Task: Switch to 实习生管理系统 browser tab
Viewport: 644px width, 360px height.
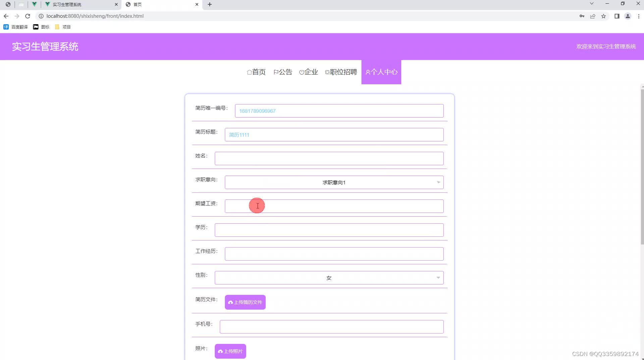Action: [82, 4]
